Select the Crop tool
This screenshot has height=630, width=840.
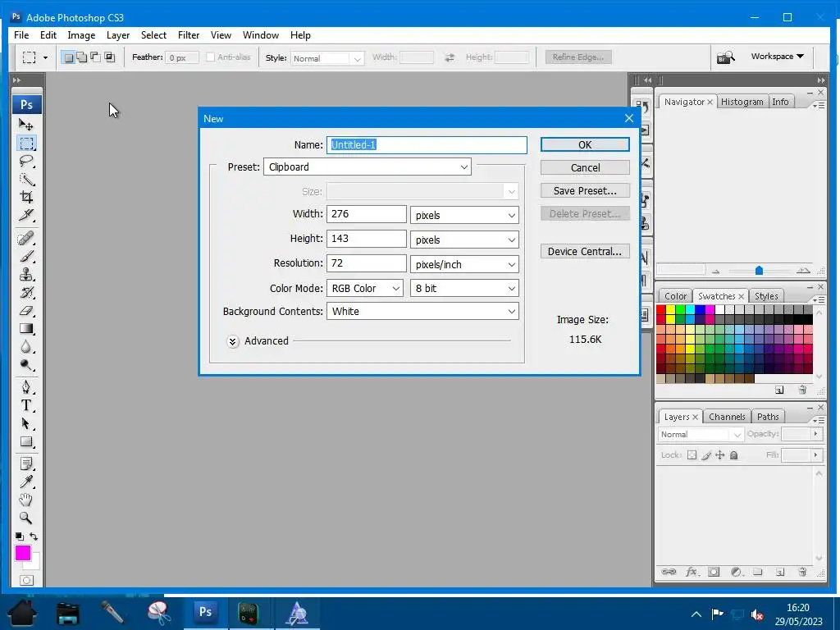[x=25, y=197]
